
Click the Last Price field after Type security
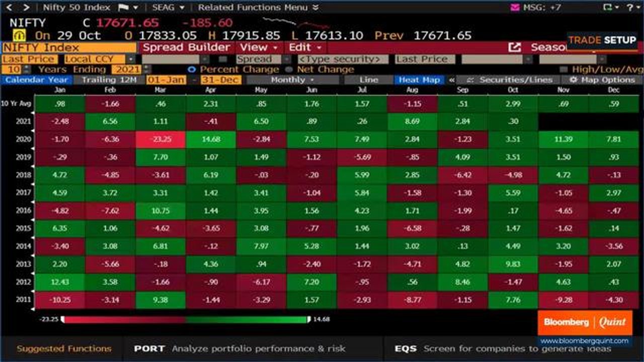tap(425, 59)
